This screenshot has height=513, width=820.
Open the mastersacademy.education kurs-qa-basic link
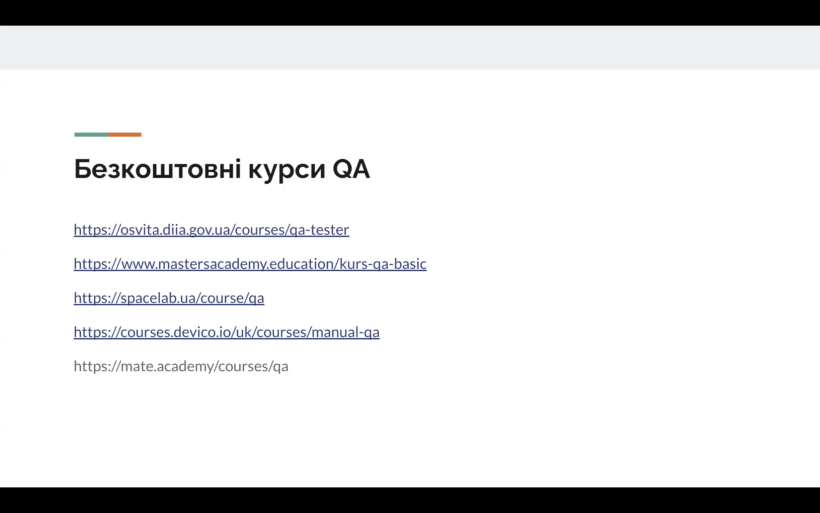tap(250, 264)
